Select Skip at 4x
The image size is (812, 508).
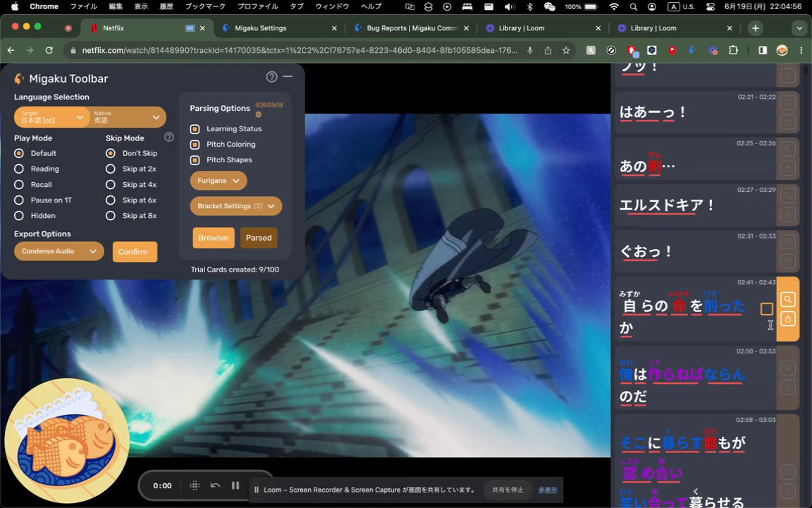click(110, 185)
